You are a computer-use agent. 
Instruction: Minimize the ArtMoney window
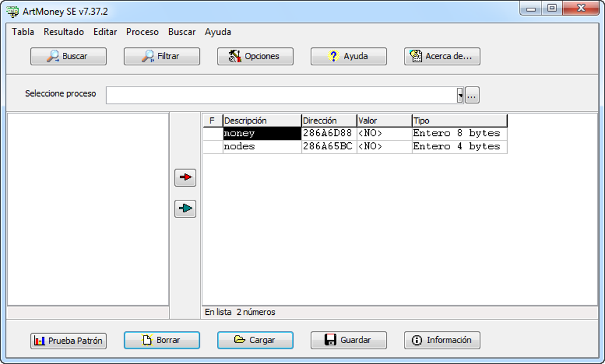pyautogui.click(x=531, y=8)
